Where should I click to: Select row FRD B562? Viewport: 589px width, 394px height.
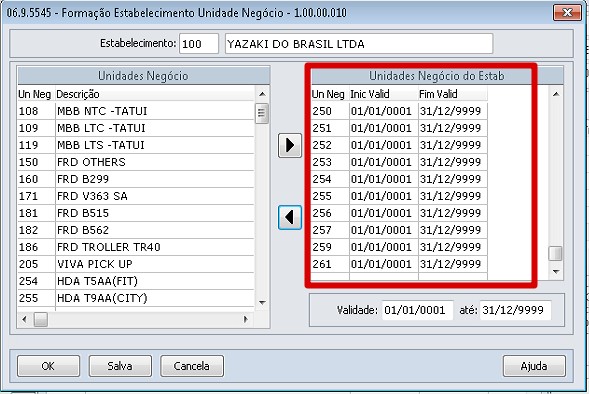coord(136,230)
